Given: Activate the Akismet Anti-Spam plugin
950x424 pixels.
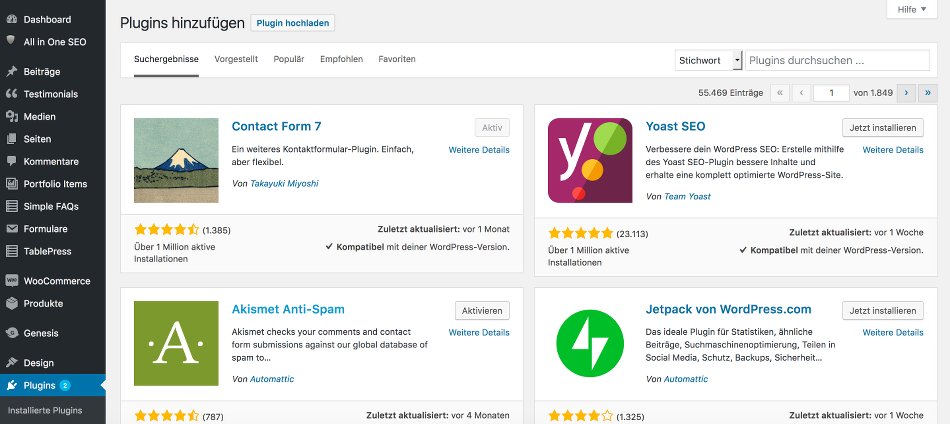Looking at the screenshot, I should click(482, 310).
